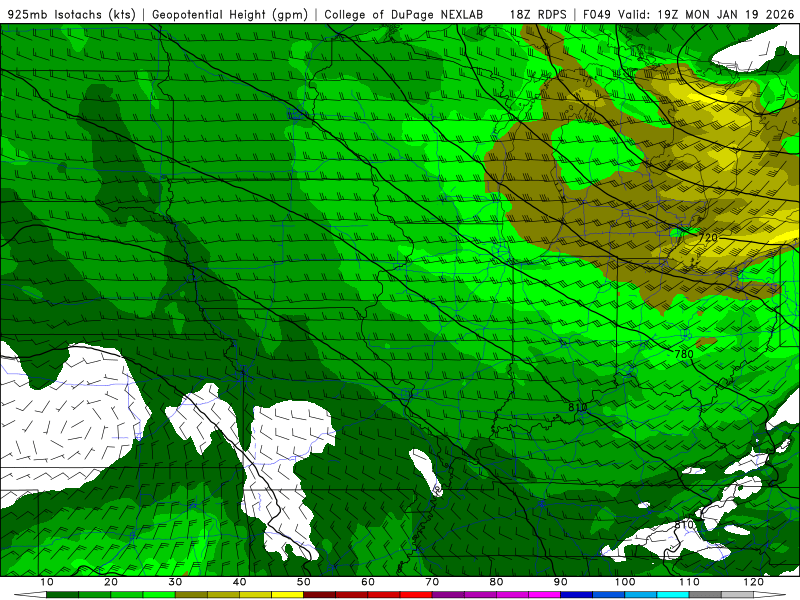
Task: Click the "F049" forecast hour label
Action: click(x=598, y=14)
